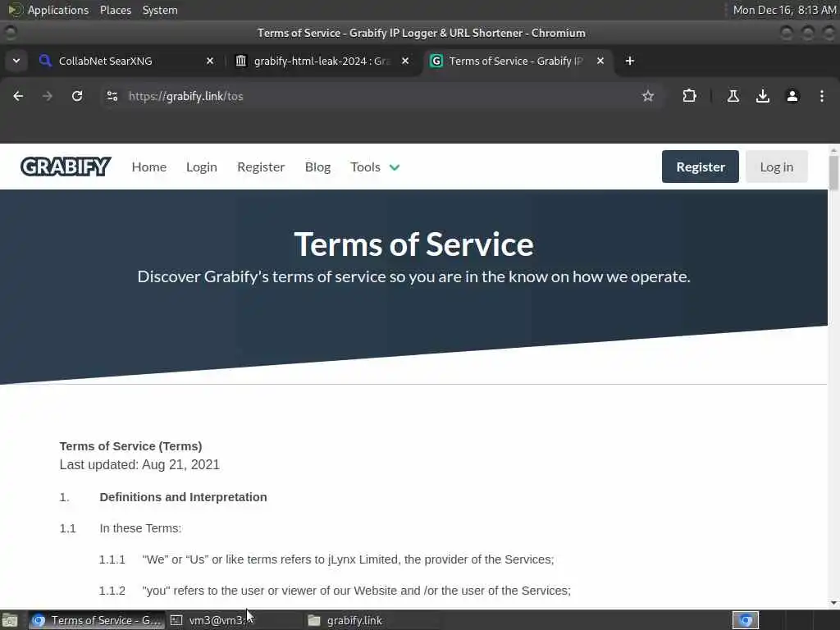Click the clock showing Mon Dec 16
840x630 pixels.
point(784,10)
